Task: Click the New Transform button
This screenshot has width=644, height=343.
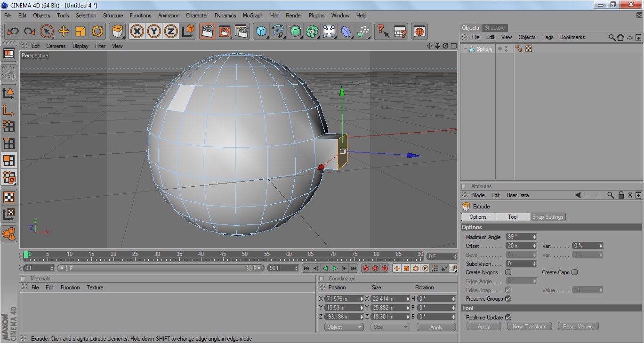Action: click(530, 327)
